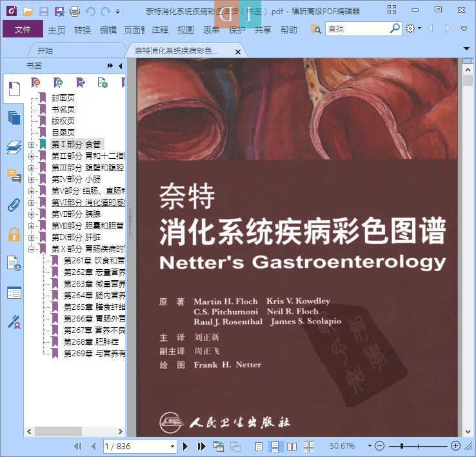Go to the next page
Image resolution: width=476 pixels, height=457 pixels.
[186, 447]
